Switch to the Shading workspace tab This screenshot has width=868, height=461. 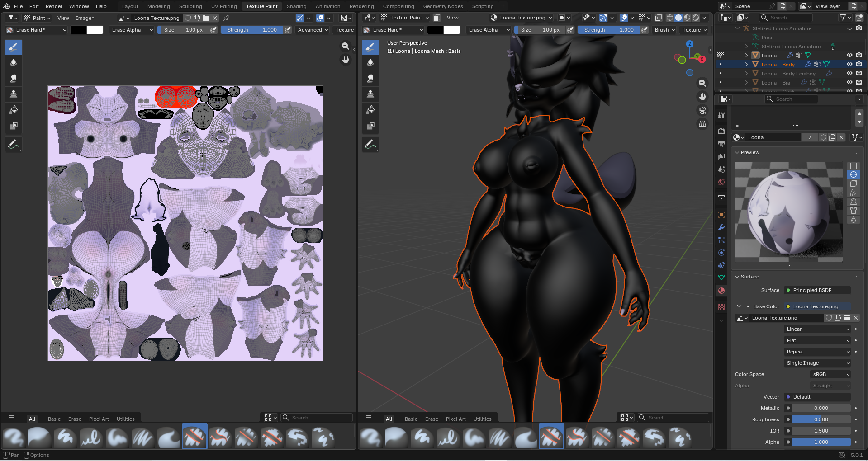[296, 6]
